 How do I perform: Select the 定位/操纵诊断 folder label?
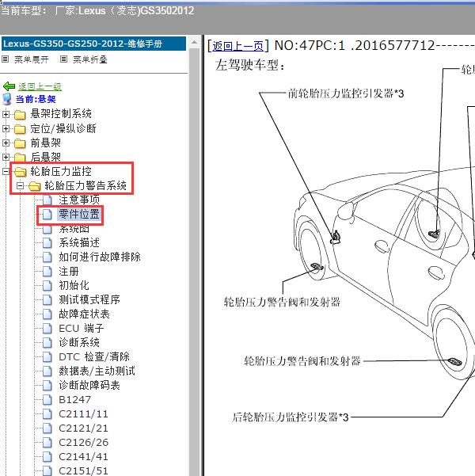[63, 128]
